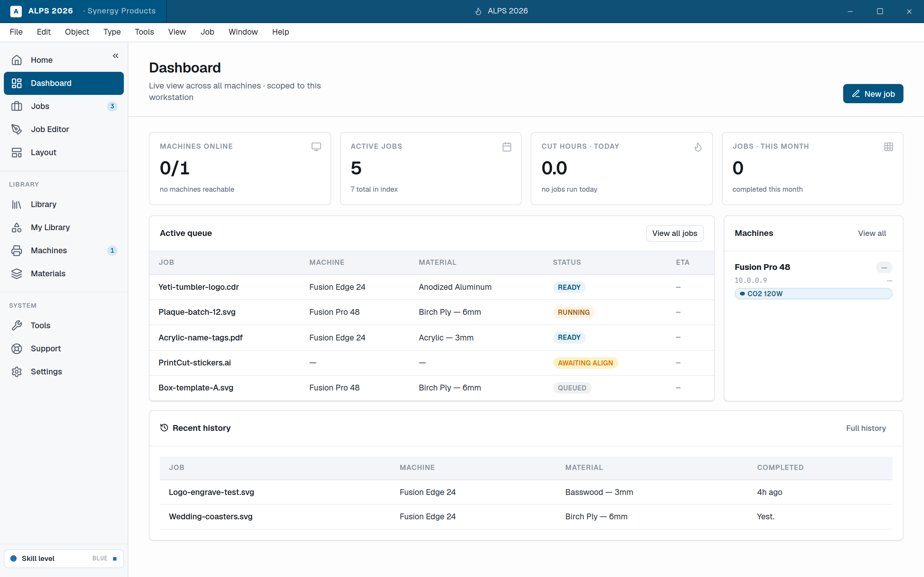Click the New job button
924x577 pixels.
[x=873, y=94]
